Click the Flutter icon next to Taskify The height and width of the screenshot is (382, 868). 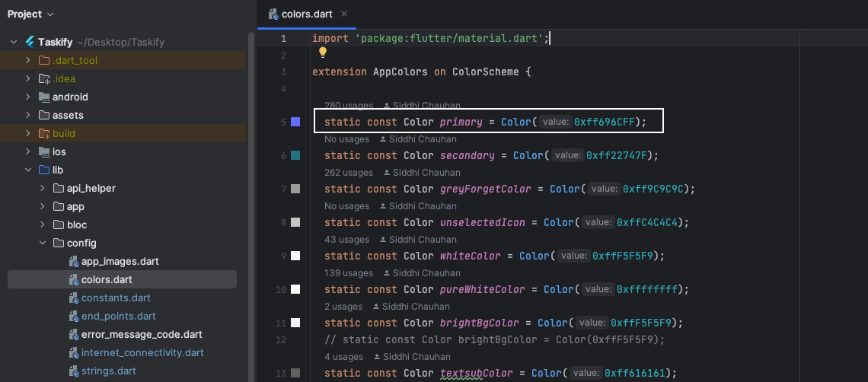[30, 42]
